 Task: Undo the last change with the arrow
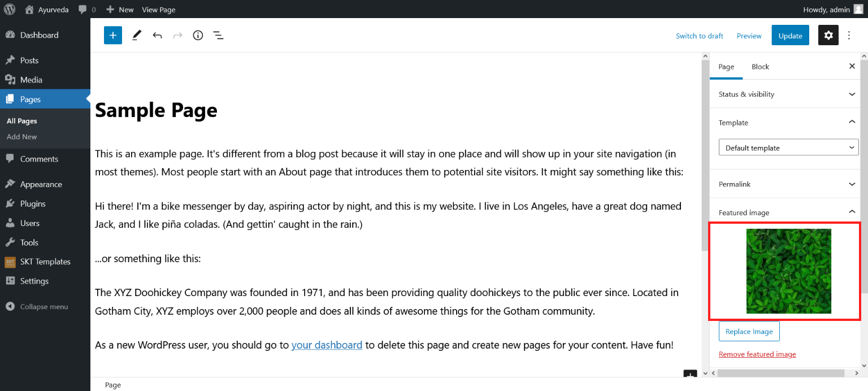157,35
